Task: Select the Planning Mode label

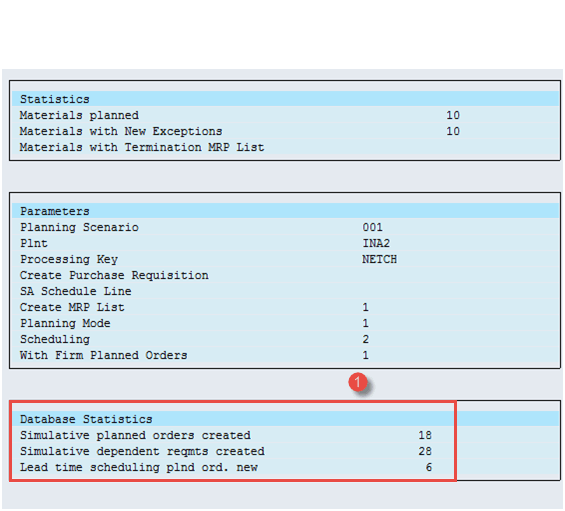Action: [65, 323]
